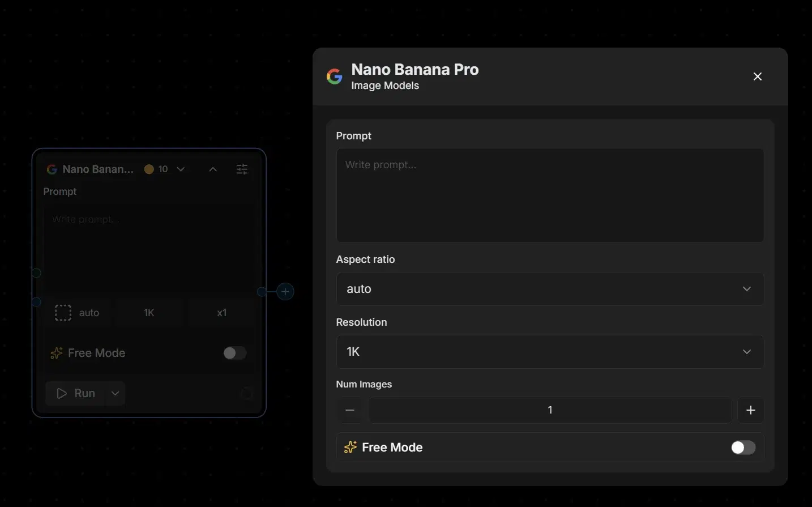Click the node Prompt label
Image resolution: width=812 pixels, height=507 pixels.
[x=59, y=191]
